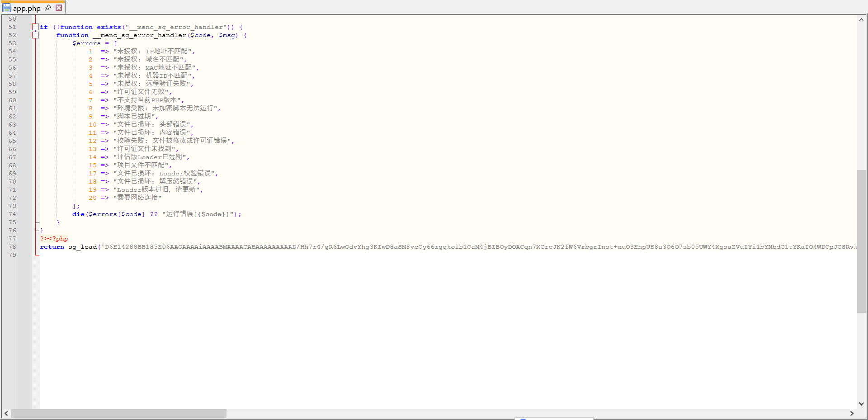Click line number 78 in the gutter
This screenshot has height=420, width=868.
12,247
